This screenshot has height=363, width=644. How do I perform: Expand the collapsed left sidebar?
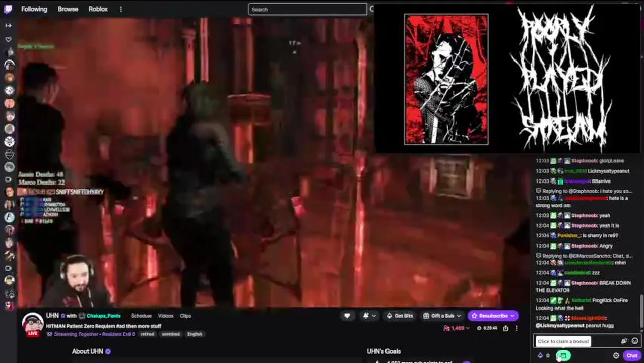coord(9,25)
